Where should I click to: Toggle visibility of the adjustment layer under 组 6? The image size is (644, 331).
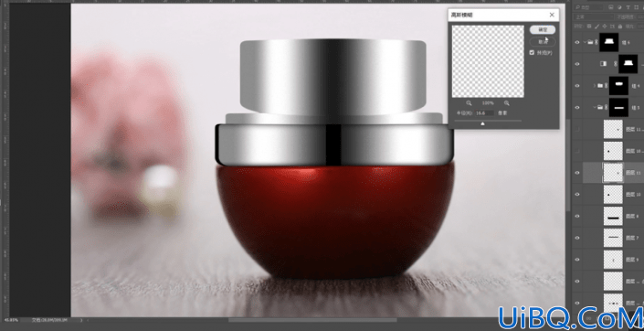[577, 64]
